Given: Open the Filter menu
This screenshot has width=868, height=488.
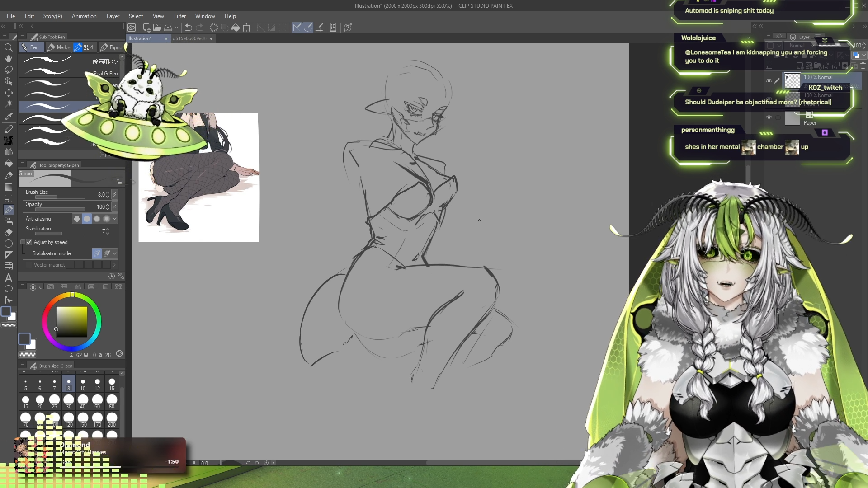Looking at the screenshot, I should [179, 16].
